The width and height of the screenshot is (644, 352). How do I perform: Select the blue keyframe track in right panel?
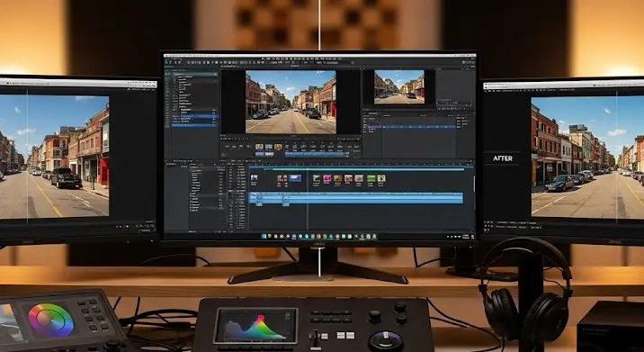419,127
